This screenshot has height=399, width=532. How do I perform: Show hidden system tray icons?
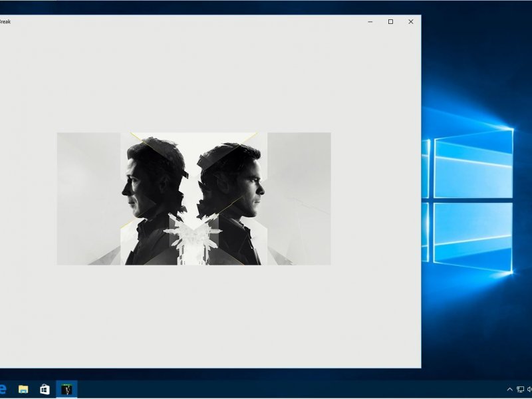(x=509, y=389)
